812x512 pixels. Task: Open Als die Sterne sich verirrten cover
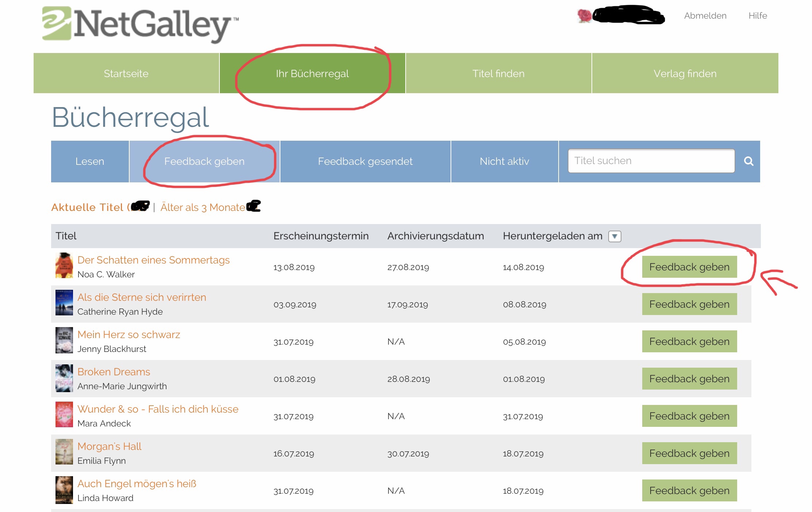point(64,303)
